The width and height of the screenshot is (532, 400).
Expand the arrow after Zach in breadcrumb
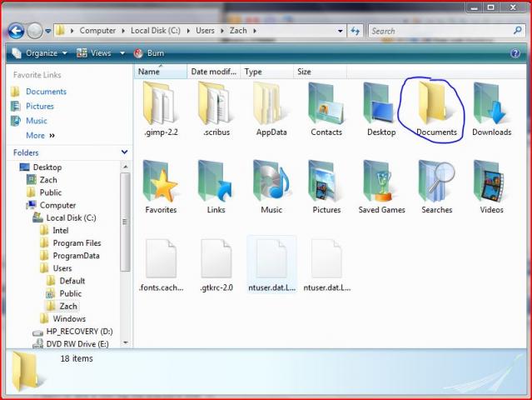[x=255, y=31]
